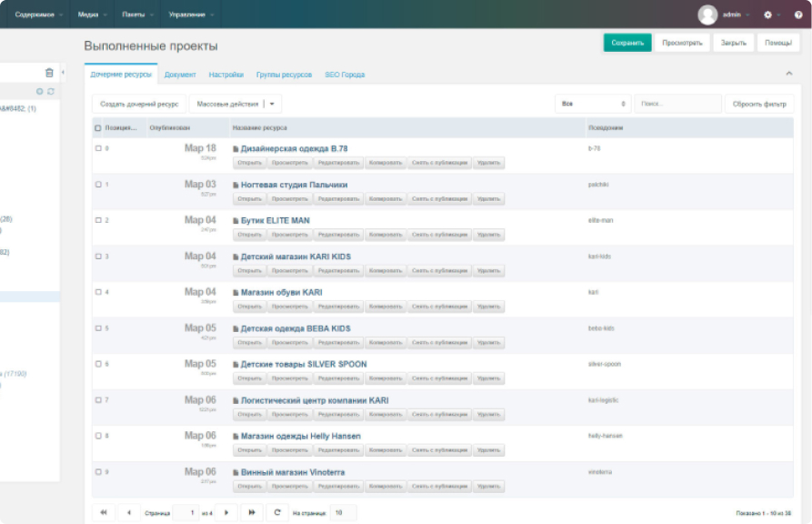Collapse the sidebar with the arrow handle
This screenshot has width=812, height=524.
point(63,73)
